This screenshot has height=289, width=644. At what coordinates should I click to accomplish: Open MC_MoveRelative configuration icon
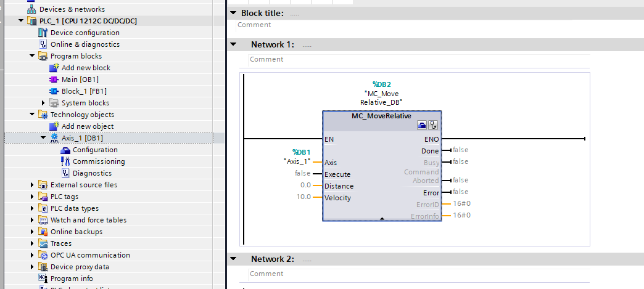click(x=422, y=126)
